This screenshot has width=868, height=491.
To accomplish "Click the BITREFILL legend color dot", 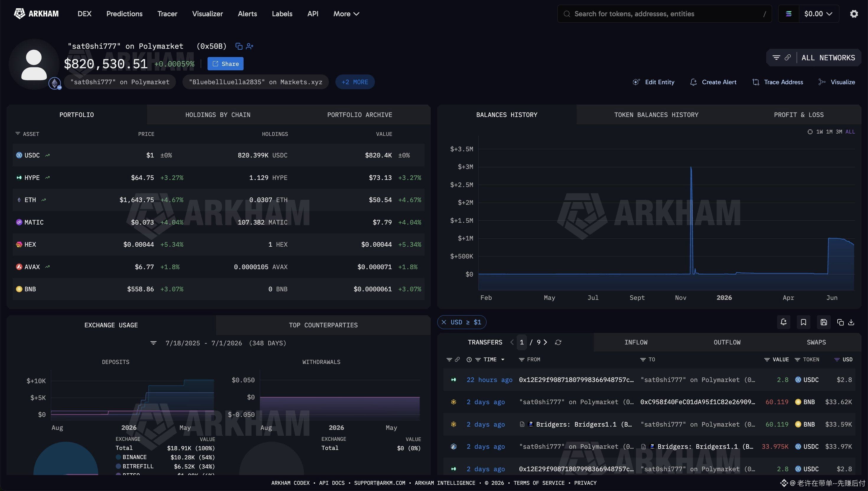I will click(118, 466).
